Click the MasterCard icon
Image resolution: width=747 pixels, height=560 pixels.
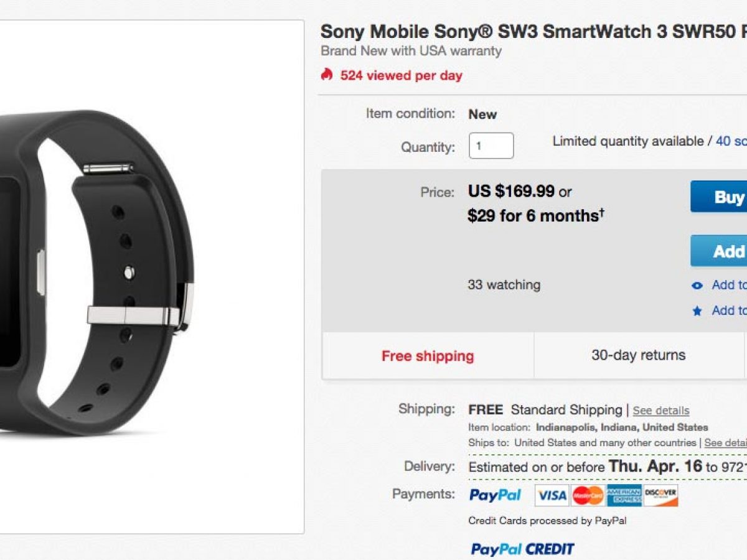(588, 495)
